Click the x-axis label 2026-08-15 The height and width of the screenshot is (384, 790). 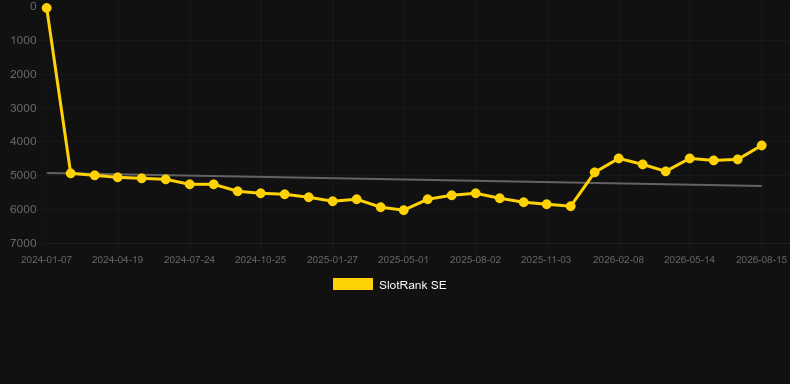click(761, 260)
